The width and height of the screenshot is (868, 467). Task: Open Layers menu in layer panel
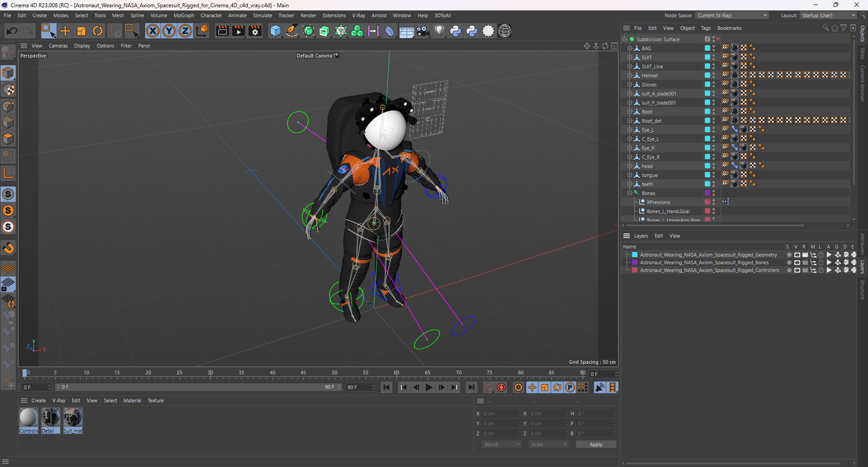[x=641, y=236]
